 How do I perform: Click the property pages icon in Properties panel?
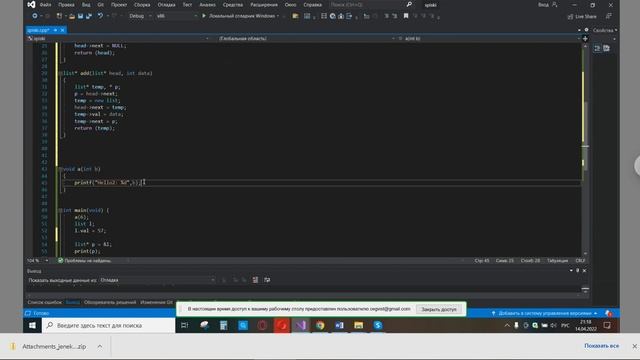pyautogui.click(x=607, y=48)
